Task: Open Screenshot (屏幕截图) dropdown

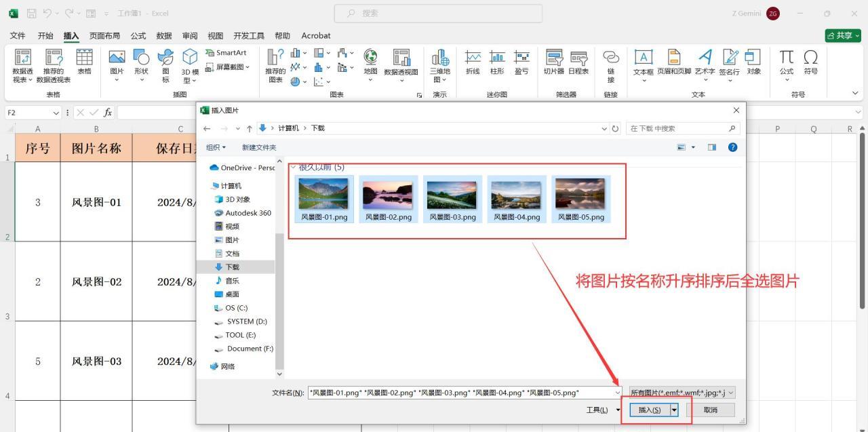Action: coord(227,67)
